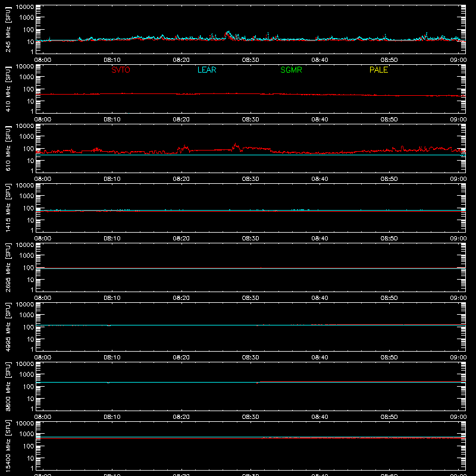This screenshot has width=476, height=476.
Task: Click the cyan LEAR station legend label
Action: click(206, 70)
